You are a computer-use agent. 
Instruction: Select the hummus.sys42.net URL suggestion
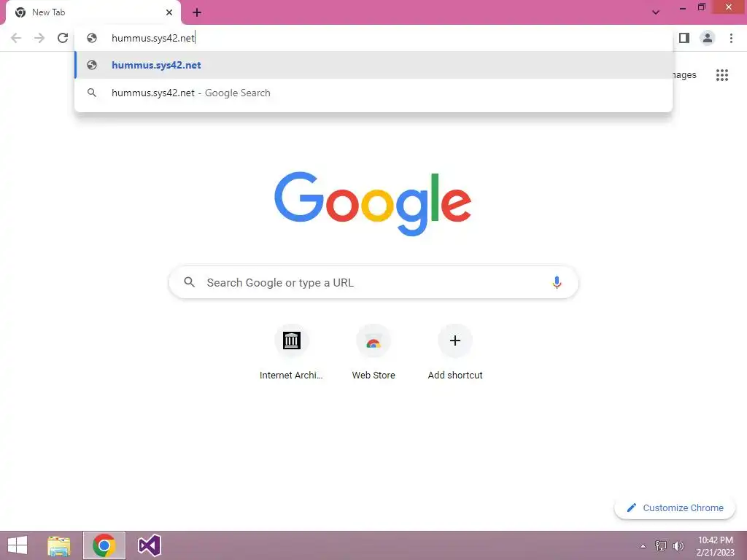point(373,65)
